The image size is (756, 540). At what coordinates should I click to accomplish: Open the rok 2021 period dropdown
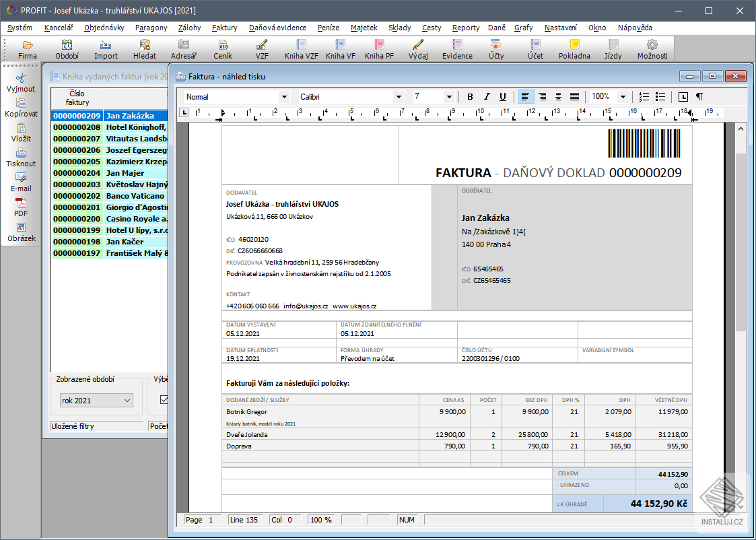(97, 401)
